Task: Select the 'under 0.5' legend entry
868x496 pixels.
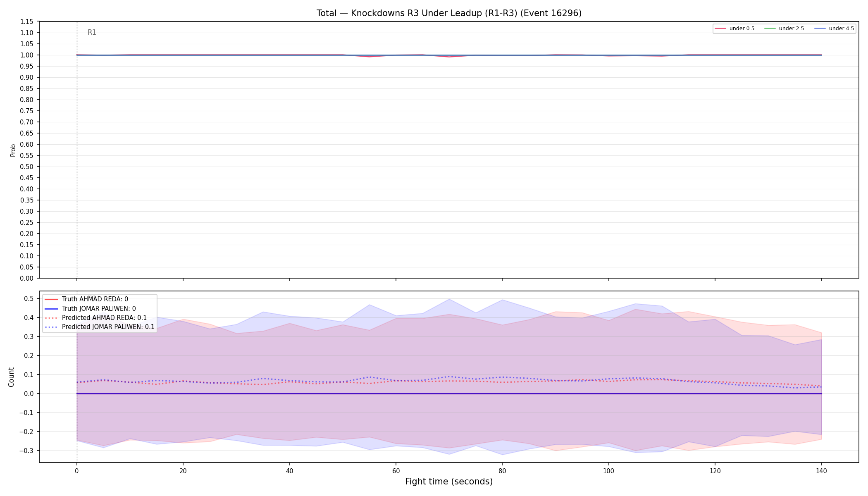Action: (x=734, y=29)
